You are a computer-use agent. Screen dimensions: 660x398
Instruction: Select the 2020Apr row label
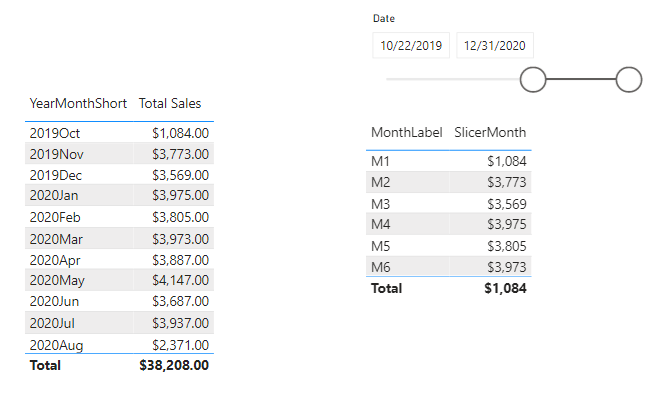(55, 260)
